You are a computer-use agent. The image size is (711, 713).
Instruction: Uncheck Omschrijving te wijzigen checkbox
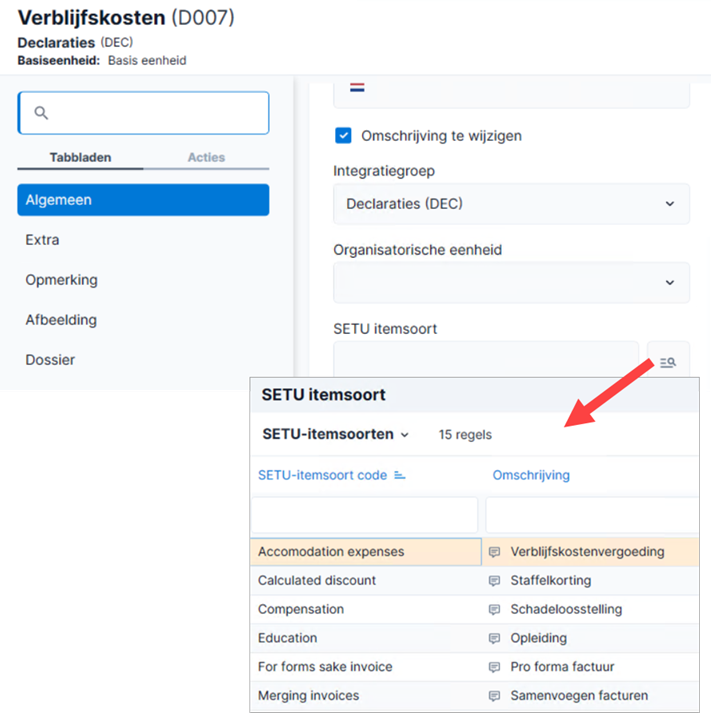pyautogui.click(x=343, y=136)
